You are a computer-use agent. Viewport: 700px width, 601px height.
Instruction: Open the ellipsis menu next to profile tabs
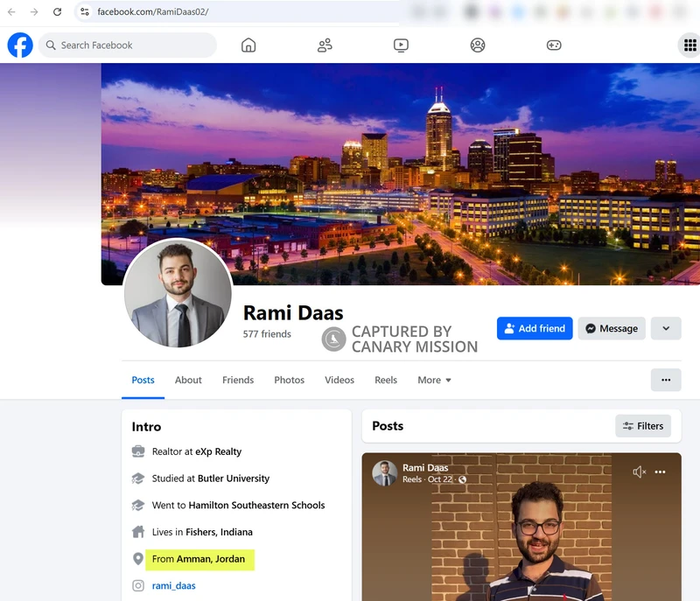click(666, 380)
